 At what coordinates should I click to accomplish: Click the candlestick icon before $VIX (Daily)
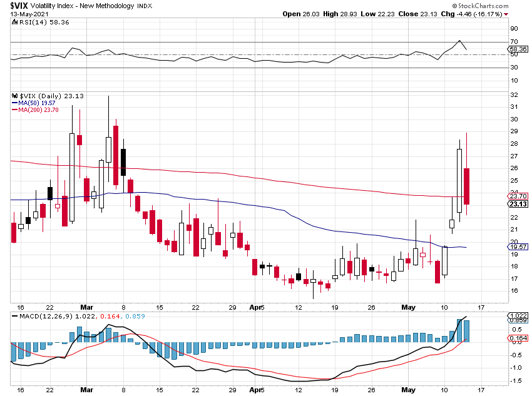point(14,96)
